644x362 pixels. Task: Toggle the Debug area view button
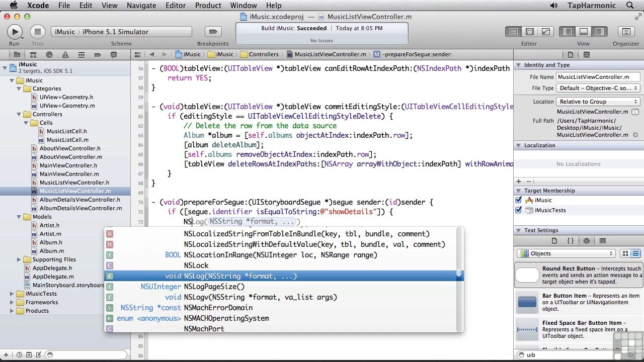pyautogui.click(x=584, y=32)
